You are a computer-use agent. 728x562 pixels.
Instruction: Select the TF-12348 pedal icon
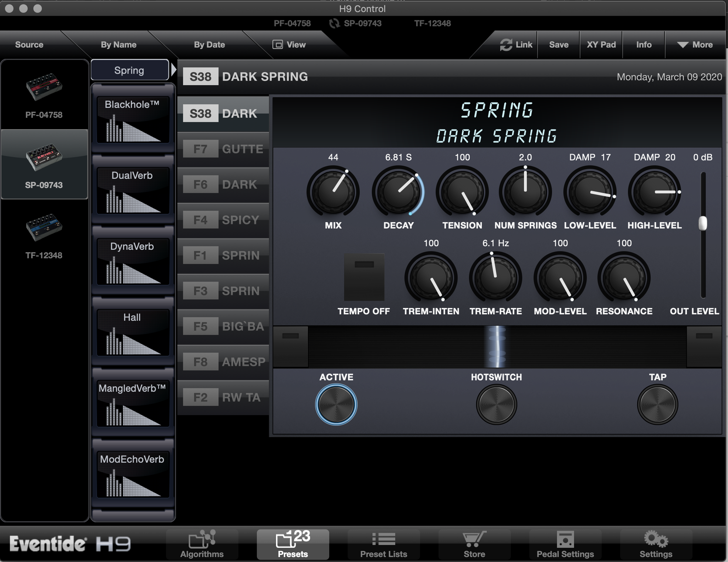(44, 227)
